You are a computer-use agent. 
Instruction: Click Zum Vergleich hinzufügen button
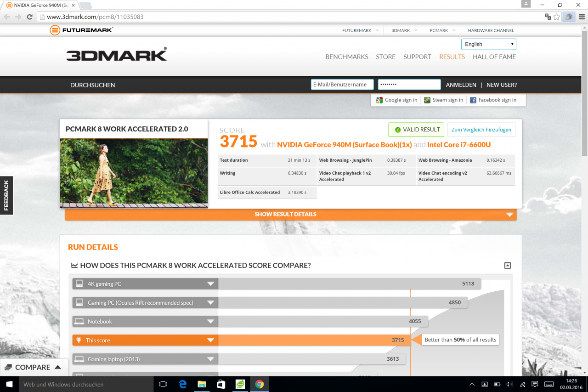point(481,130)
